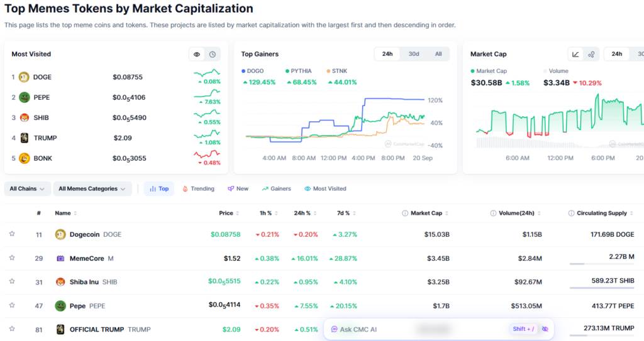Open OFFICIAL TRUMP token link

click(x=96, y=330)
